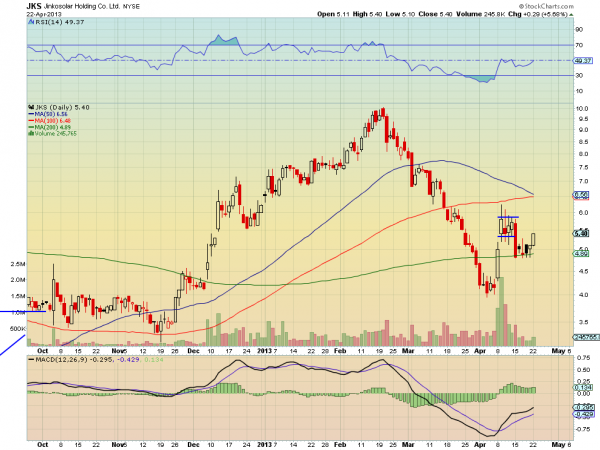
Task: Click the Dec label on the bottom date axis
Action: [194, 445]
